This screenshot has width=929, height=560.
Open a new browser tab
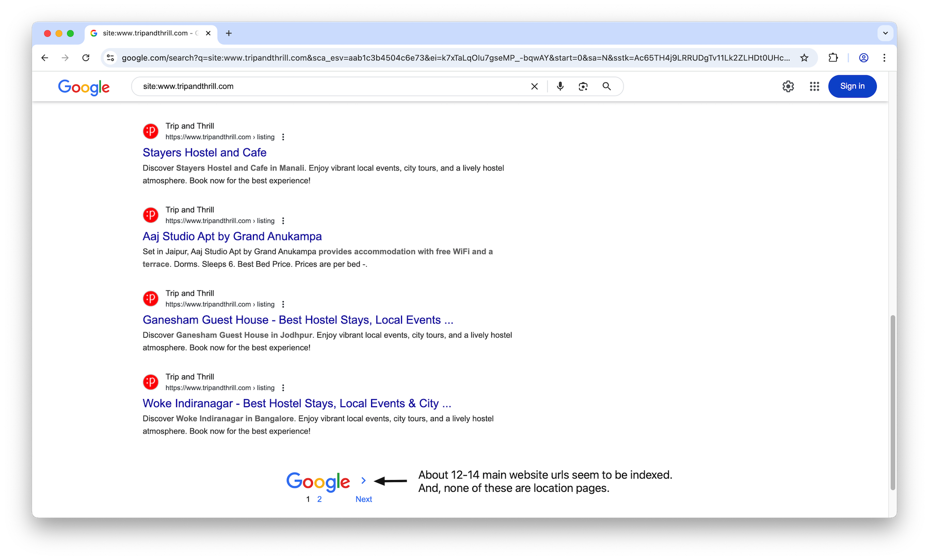click(229, 33)
